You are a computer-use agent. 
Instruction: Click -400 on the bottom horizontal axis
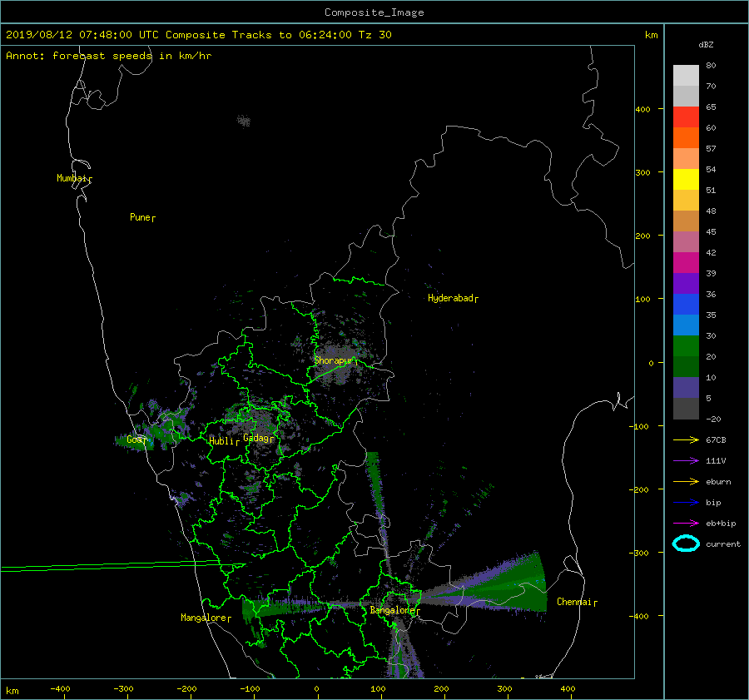pos(60,689)
